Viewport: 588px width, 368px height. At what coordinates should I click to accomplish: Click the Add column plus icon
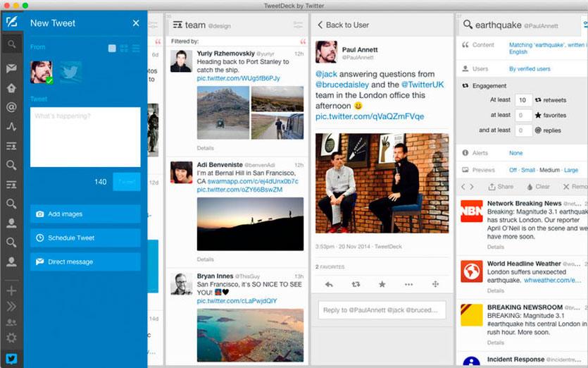11,290
